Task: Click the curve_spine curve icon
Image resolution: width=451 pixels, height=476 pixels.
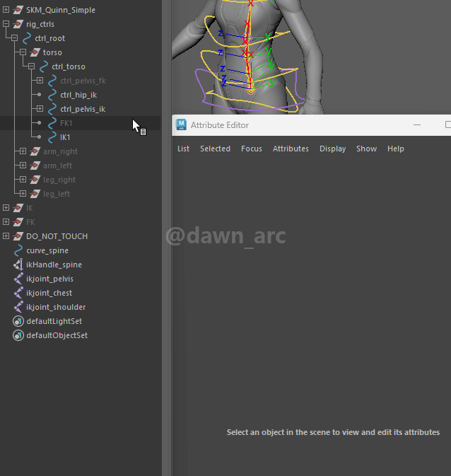Action: click(18, 250)
